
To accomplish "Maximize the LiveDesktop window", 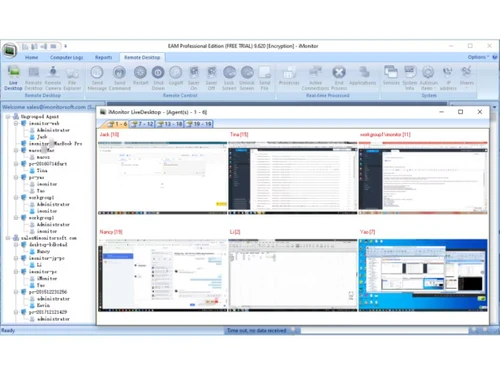I will point(460,112).
